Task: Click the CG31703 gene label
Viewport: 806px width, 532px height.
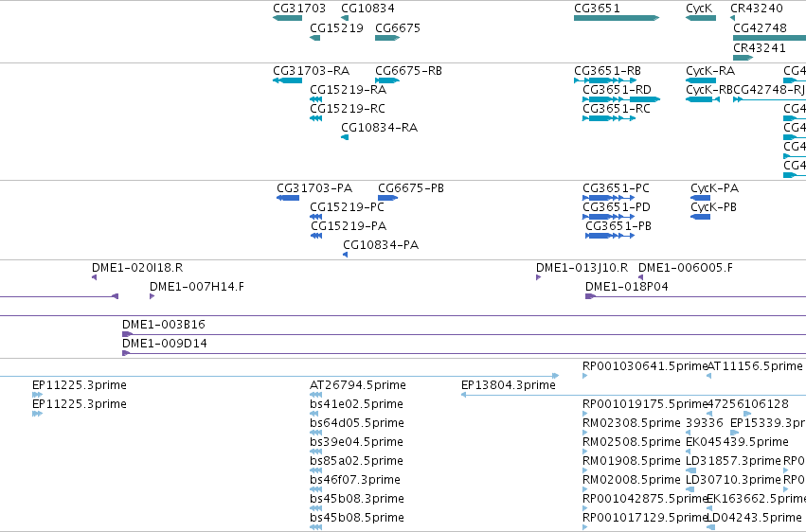Action: coord(299,9)
